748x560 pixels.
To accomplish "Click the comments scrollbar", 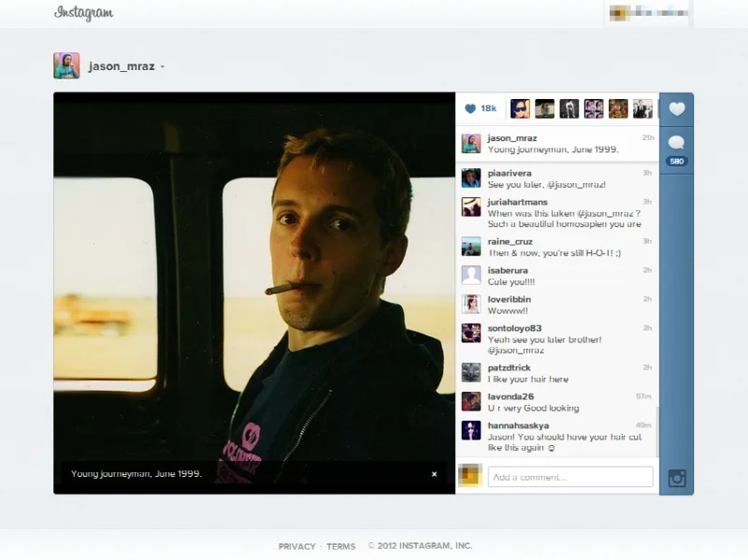I will (655, 430).
